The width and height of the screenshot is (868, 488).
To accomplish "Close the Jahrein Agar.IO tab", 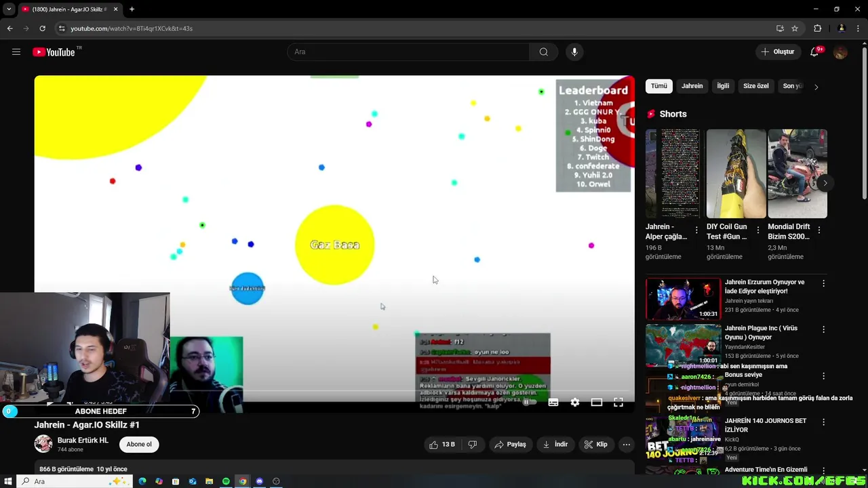I will 115,9.
